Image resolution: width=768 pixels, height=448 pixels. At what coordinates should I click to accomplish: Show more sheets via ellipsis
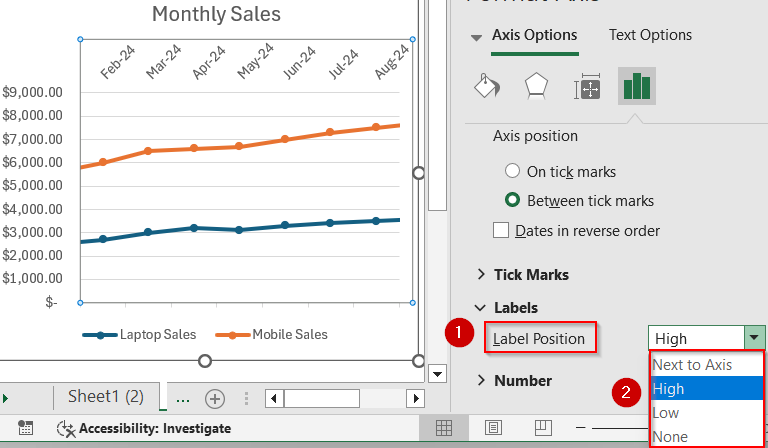point(183,399)
